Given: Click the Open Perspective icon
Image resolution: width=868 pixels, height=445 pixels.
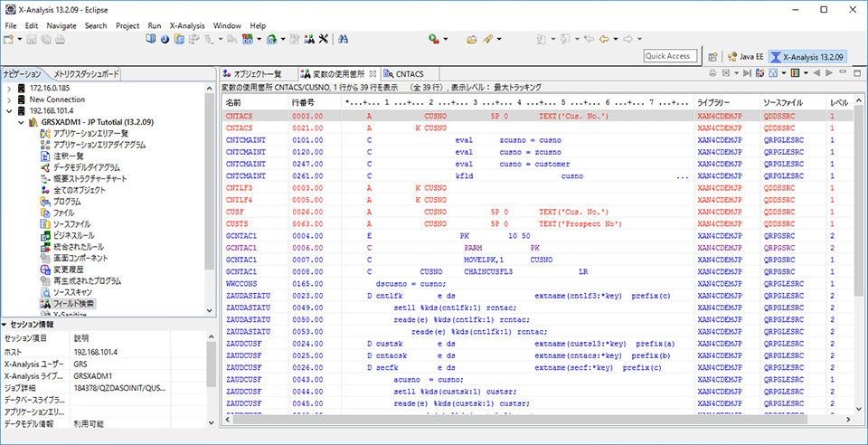Looking at the screenshot, I should click(x=713, y=56).
